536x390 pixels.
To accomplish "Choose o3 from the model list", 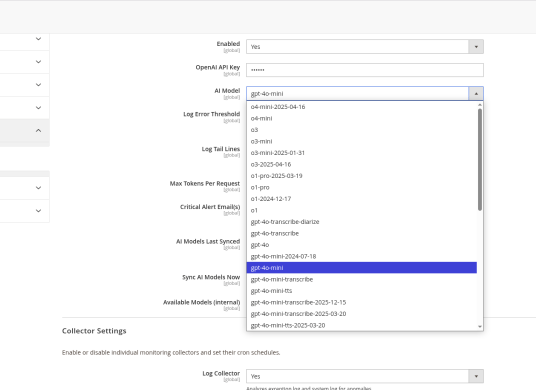I will tap(362, 130).
